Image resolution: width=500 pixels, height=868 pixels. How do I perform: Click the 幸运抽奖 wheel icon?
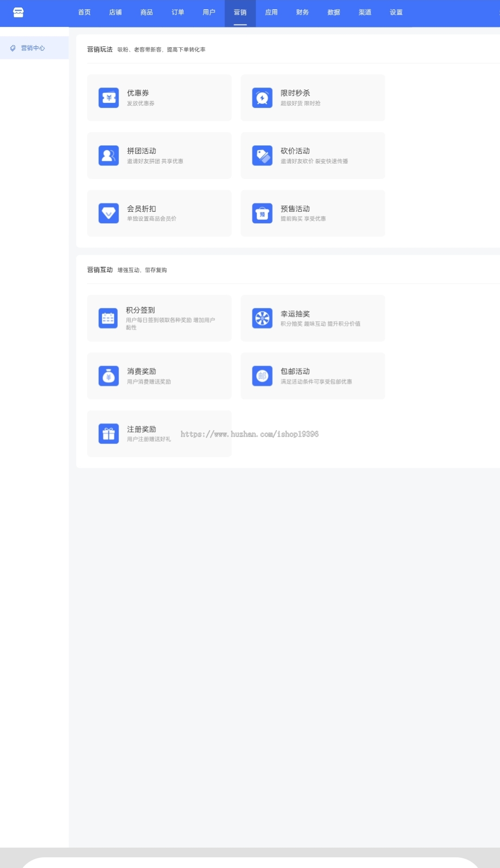click(262, 318)
